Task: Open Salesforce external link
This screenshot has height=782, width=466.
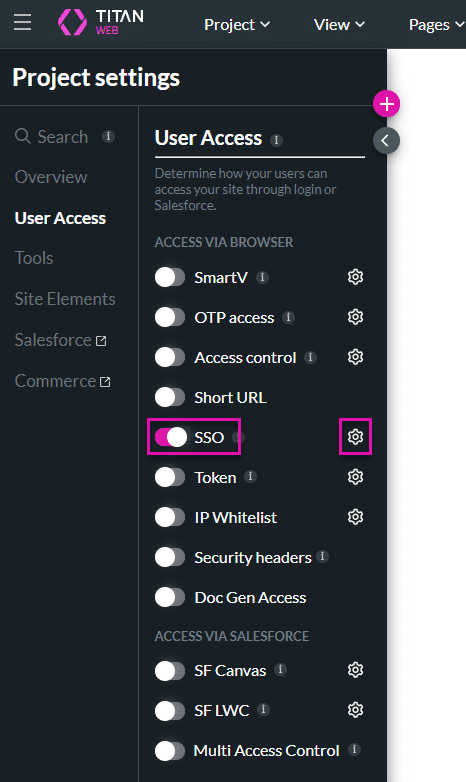Action: 60,340
